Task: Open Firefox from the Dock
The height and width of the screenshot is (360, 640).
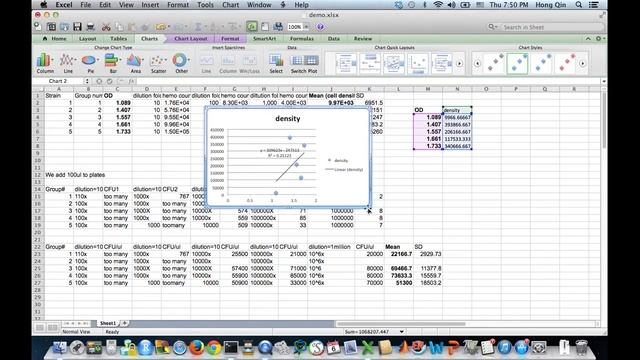Action: (x=197, y=348)
